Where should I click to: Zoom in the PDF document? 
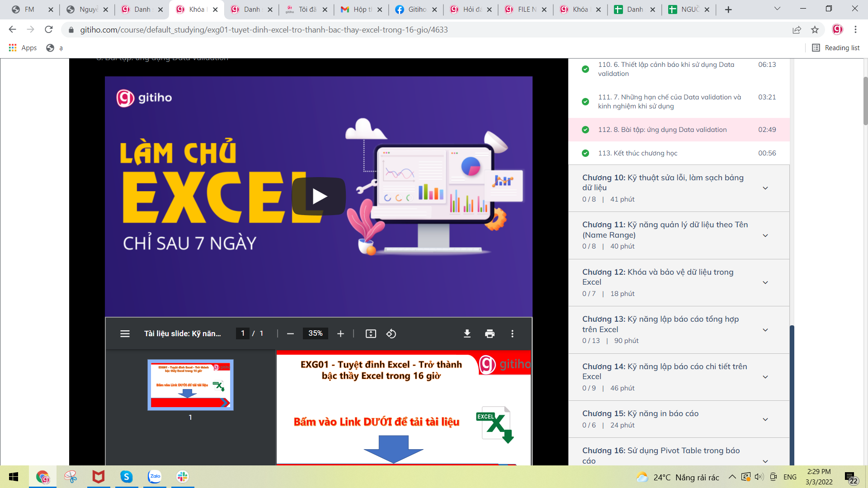coord(340,333)
